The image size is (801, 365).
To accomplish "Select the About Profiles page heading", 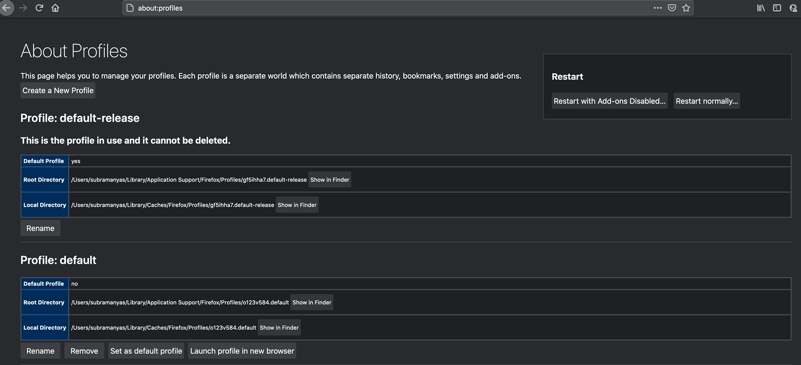I will pos(74,51).
